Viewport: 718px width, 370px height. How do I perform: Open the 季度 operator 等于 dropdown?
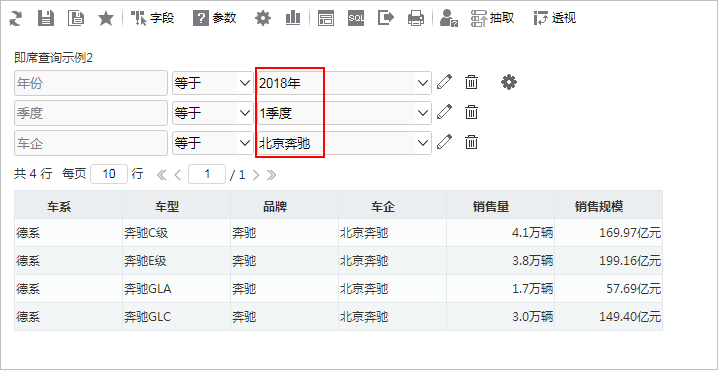tap(213, 113)
